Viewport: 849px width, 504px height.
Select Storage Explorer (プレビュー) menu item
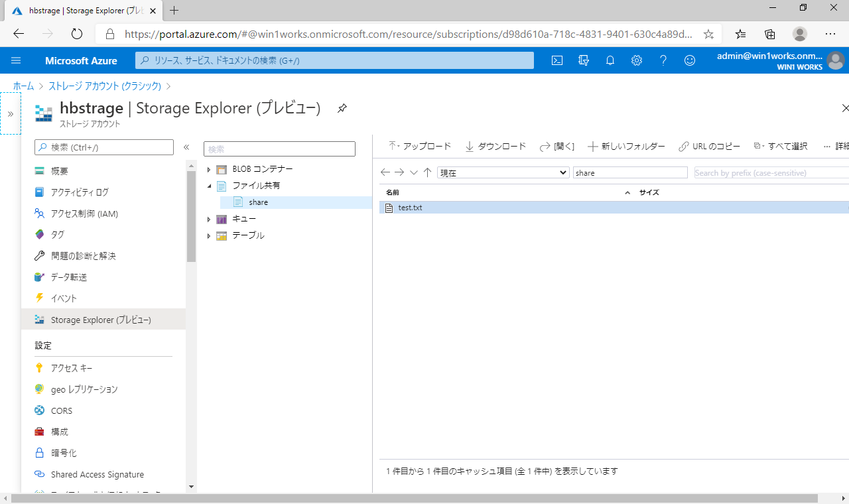pos(103,320)
